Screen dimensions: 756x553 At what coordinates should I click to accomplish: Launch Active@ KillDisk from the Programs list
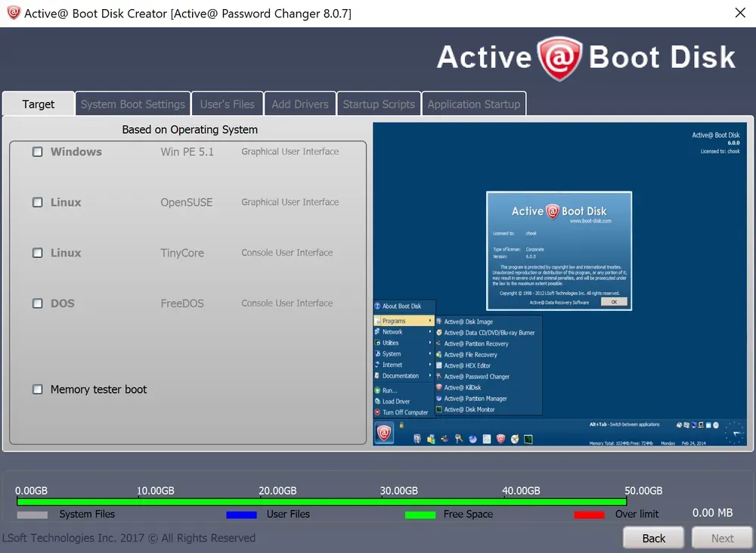[463, 387]
